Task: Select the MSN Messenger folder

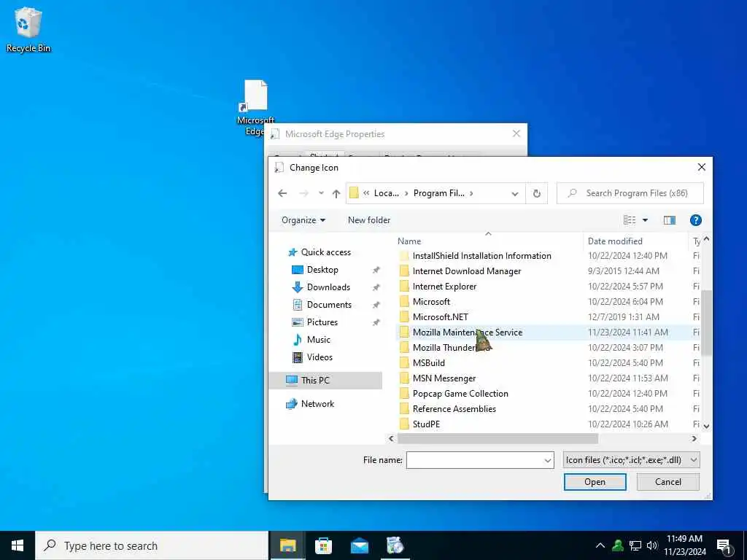Action: (444, 378)
